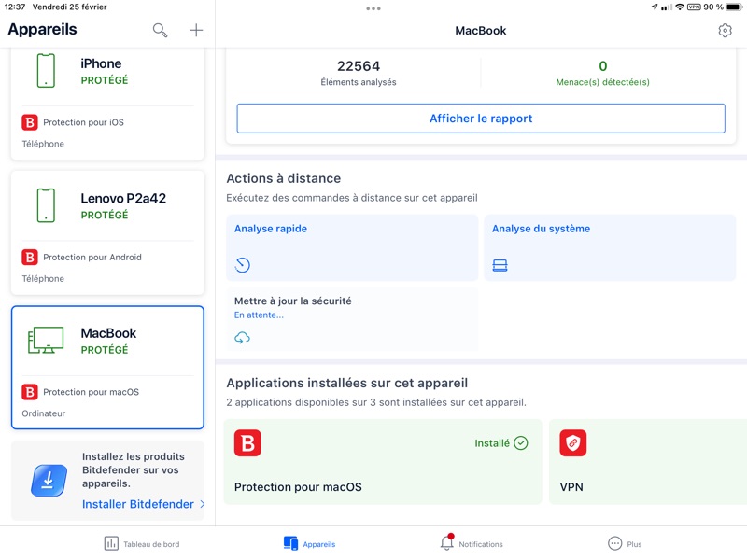Tap the battery indicator in status bar
747x560 pixels.
734,7
